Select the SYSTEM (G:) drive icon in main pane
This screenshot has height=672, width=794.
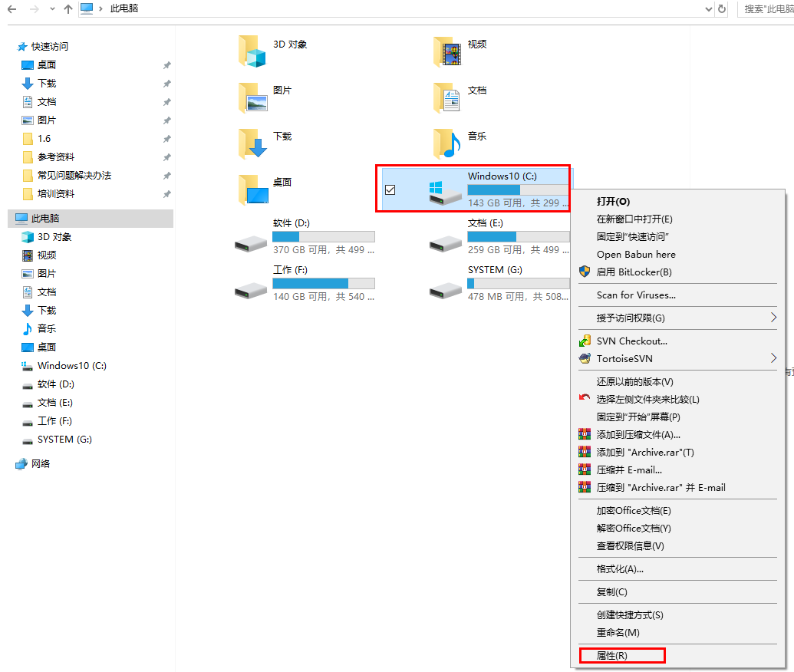[446, 290]
